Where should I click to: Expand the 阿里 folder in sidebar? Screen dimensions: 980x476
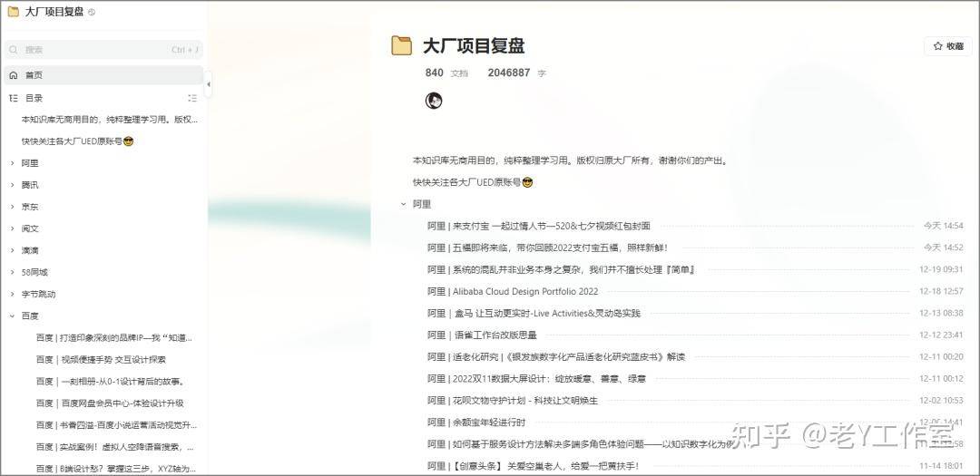click(12, 163)
